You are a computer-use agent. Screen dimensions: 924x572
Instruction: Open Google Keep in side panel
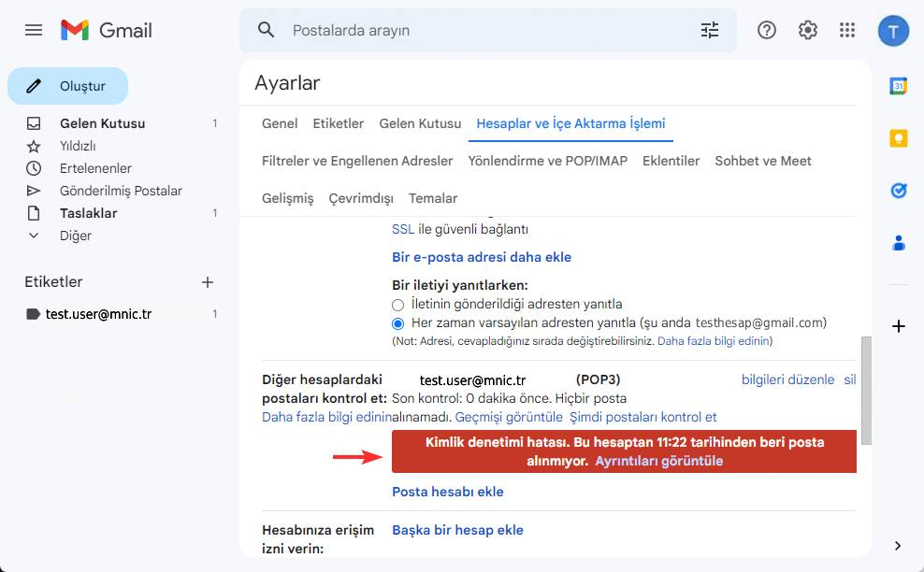click(x=898, y=138)
